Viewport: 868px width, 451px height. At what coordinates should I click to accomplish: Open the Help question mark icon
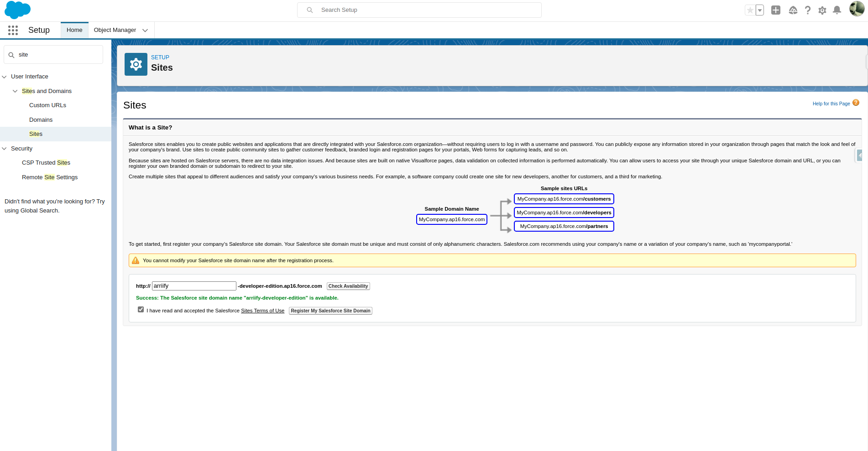tap(808, 10)
